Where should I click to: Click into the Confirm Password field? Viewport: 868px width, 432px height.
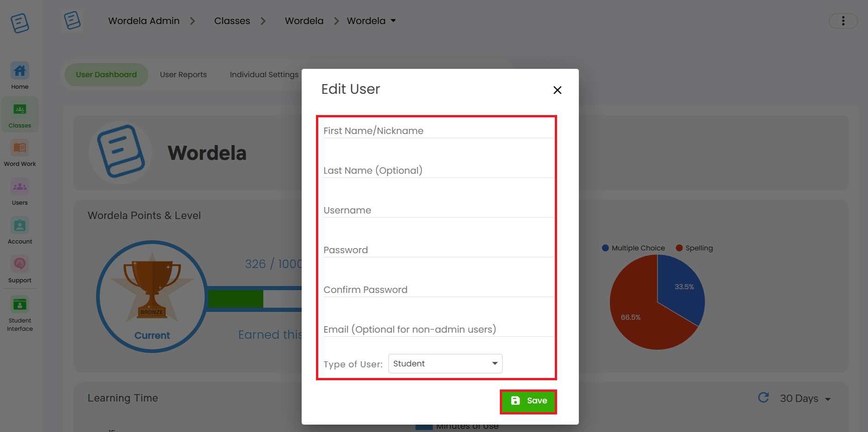click(x=439, y=290)
